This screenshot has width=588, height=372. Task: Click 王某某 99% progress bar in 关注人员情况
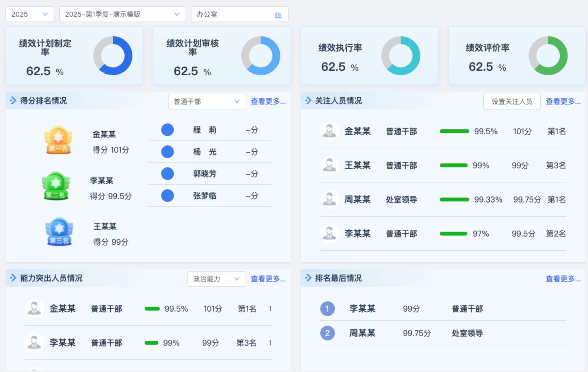(x=454, y=165)
